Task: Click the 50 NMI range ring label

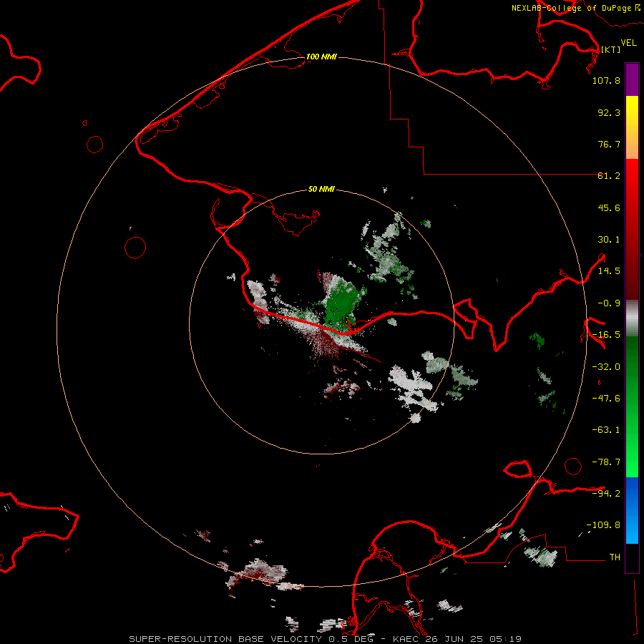Action: coord(321,189)
